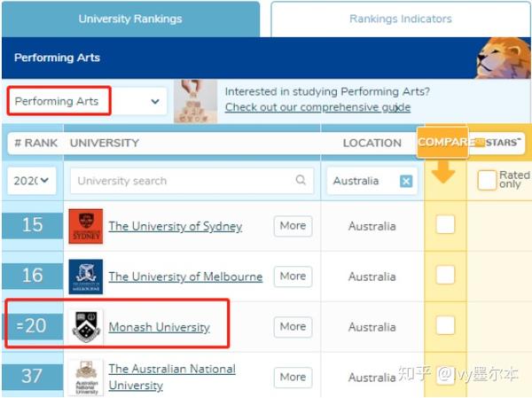Click rank =20 cell
Screen dimensions: 532x398
[33, 326]
